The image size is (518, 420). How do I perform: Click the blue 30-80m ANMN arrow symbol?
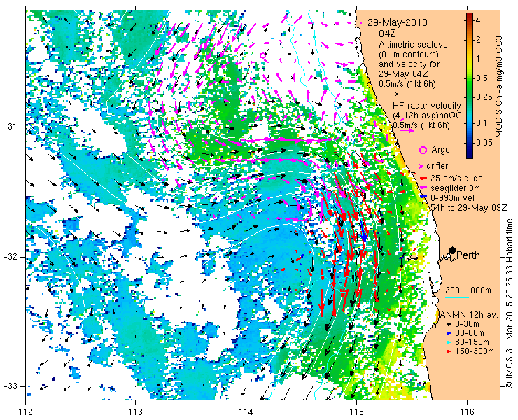[448, 333]
